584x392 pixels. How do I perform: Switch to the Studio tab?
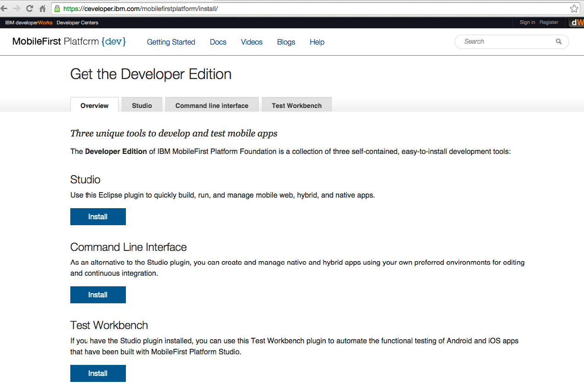point(142,105)
